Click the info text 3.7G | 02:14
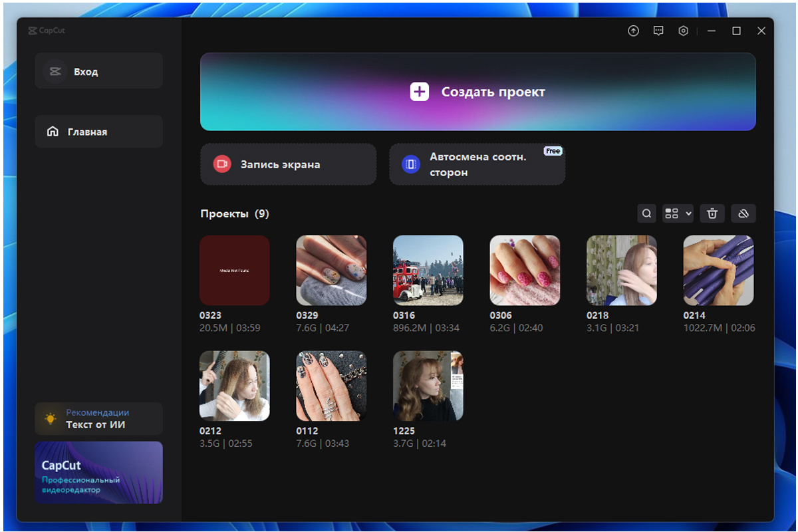This screenshot has height=532, width=798. pos(420,444)
